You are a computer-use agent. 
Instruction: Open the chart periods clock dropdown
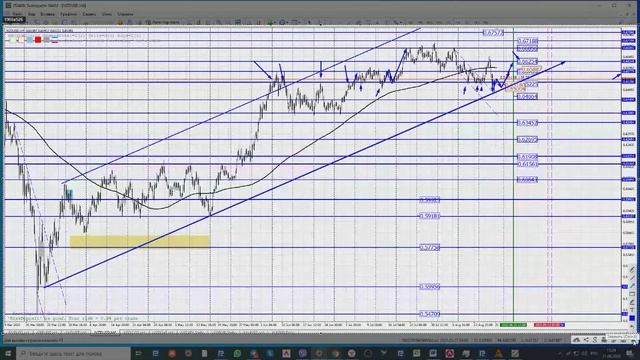click(x=283, y=22)
